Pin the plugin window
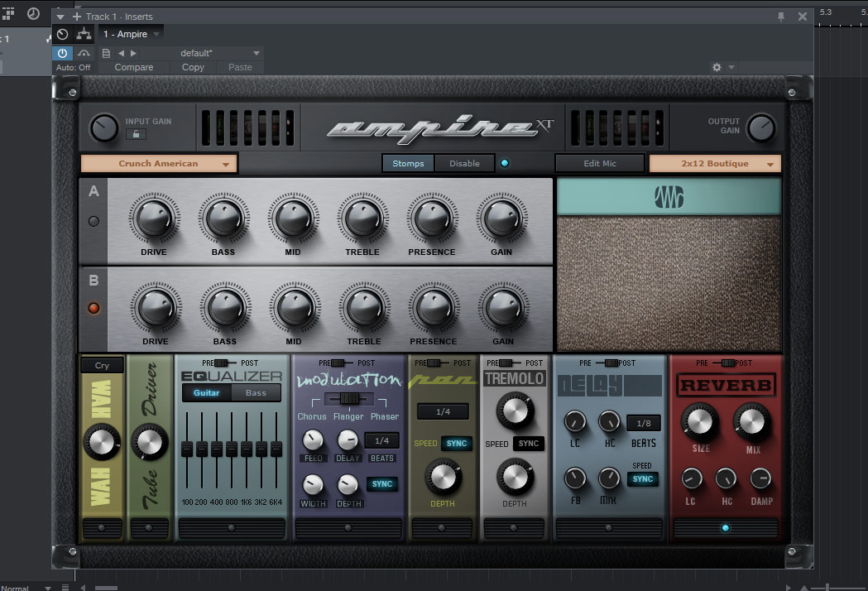Screen dimensions: 868x591 point(780,17)
